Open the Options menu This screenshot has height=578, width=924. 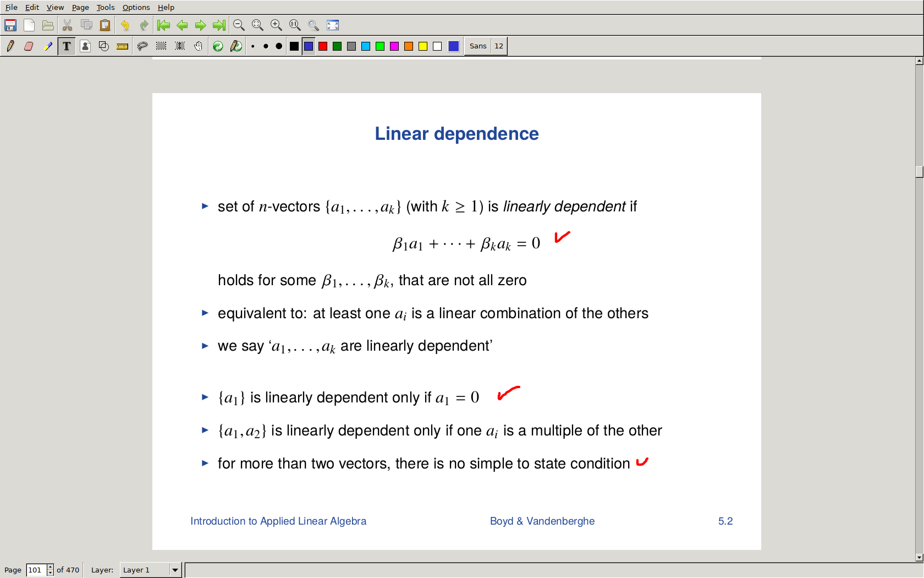(x=136, y=7)
